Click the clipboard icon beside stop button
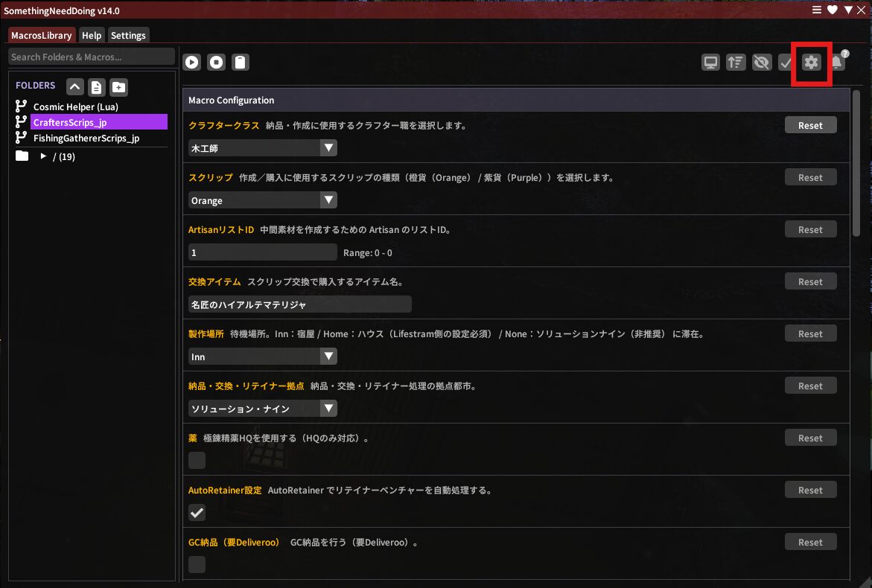The image size is (872, 588). (240, 63)
